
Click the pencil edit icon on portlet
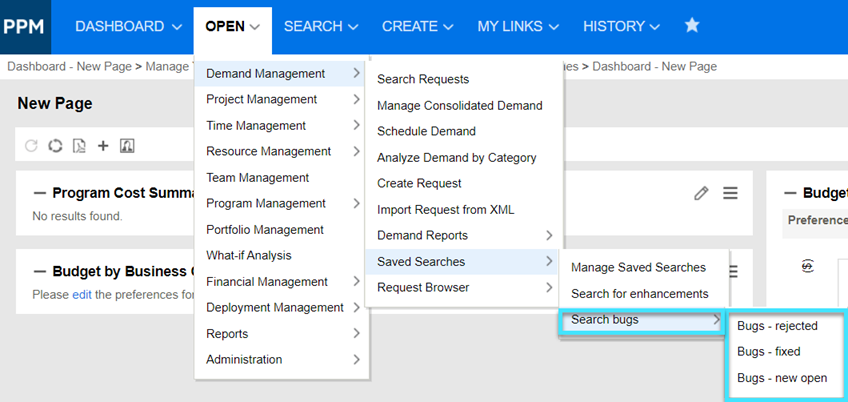point(701,193)
